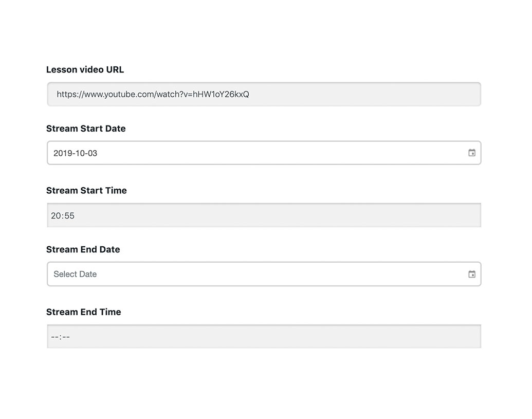Screen dimensions: 532x419
Task: Click the Lesson video URL label
Action: coord(85,69)
